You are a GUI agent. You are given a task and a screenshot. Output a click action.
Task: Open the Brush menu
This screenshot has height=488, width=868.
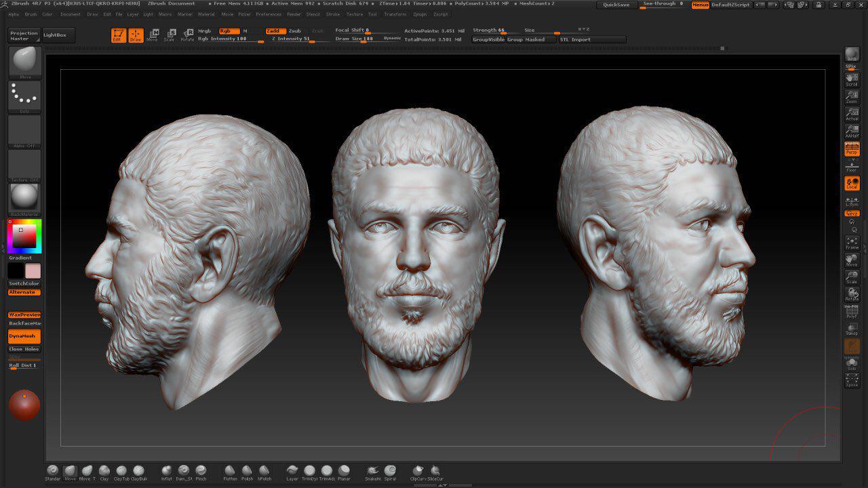coord(31,14)
